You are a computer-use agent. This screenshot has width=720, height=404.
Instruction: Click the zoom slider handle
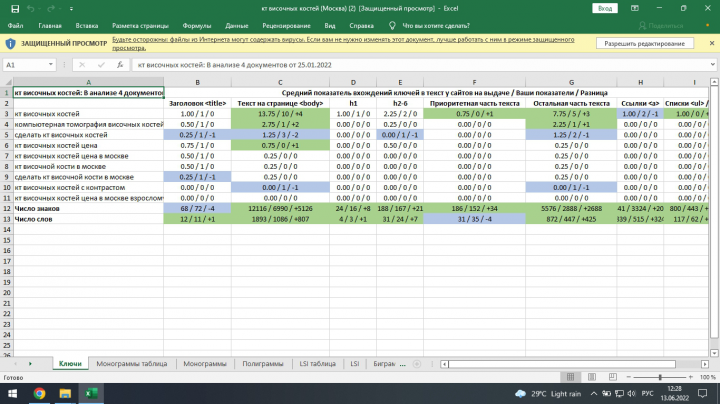pos(660,377)
